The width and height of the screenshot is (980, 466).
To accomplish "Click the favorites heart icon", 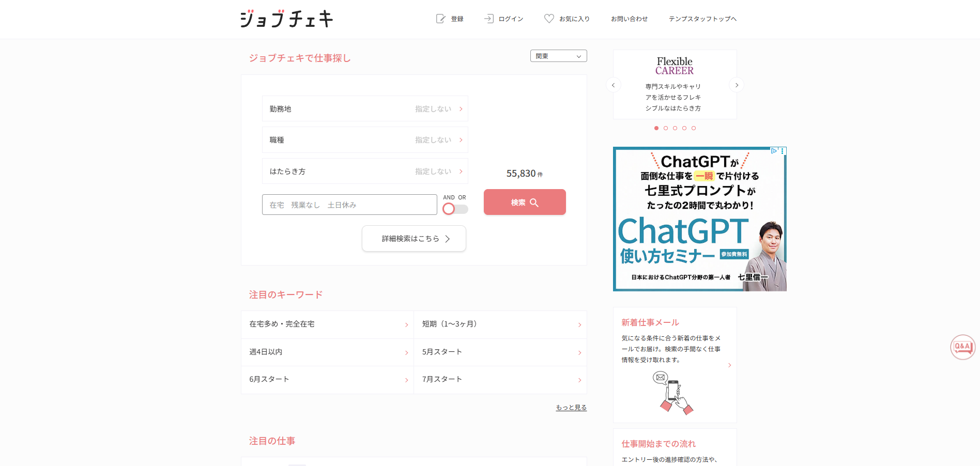I will coord(549,19).
